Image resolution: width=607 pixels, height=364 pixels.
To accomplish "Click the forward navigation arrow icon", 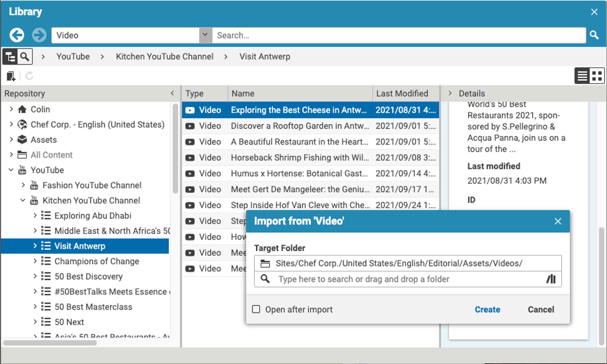I will (39, 35).
